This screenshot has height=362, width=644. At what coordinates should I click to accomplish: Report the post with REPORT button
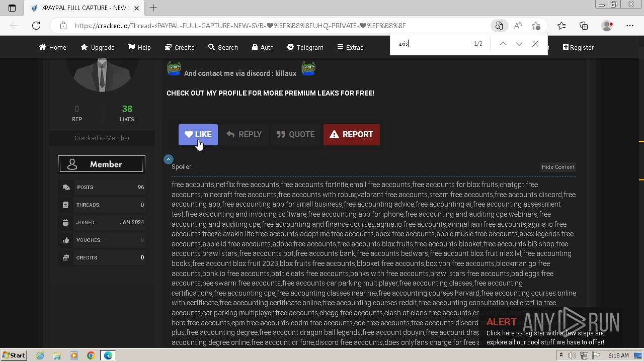(351, 134)
